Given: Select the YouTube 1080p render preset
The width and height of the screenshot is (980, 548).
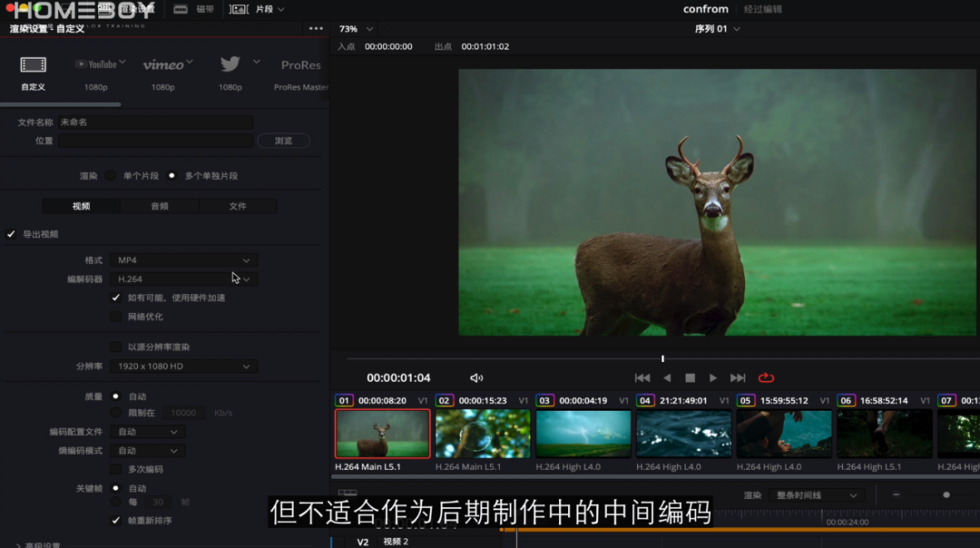Looking at the screenshot, I should point(96,65).
